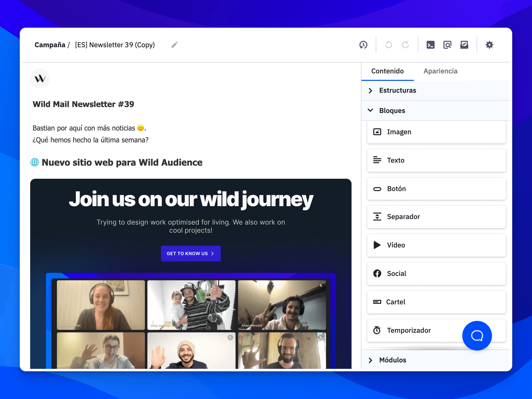532x399 pixels.
Task: Open the settings gear icon
Action: [x=489, y=45]
